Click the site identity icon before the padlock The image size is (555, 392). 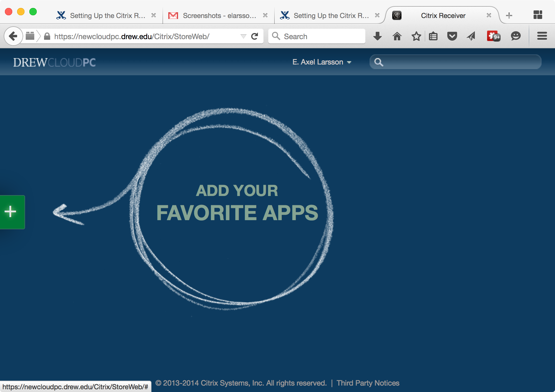pyautogui.click(x=30, y=36)
